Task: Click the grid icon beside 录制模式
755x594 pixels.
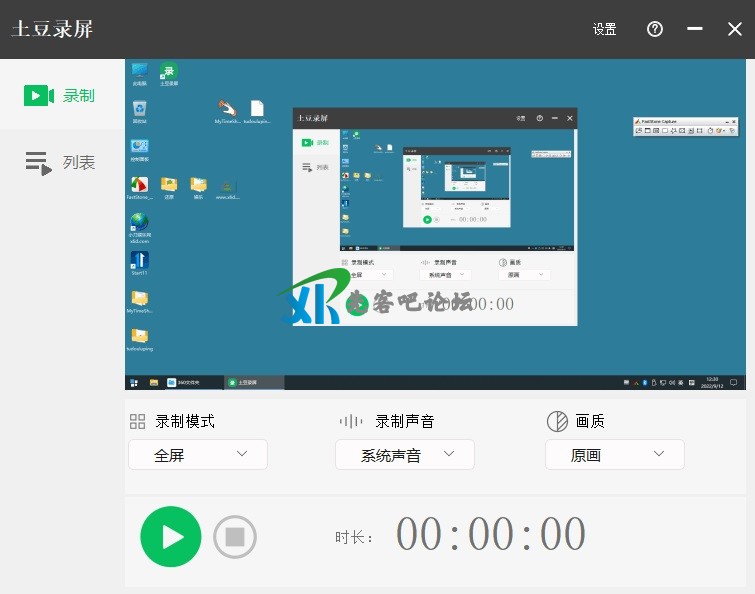Action: [138, 421]
